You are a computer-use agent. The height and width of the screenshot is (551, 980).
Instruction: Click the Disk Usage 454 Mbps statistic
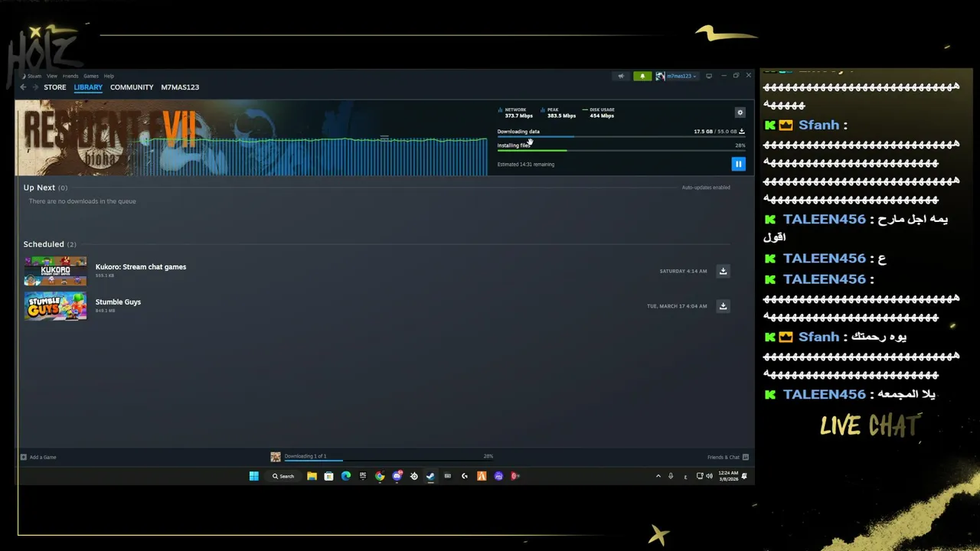(599, 112)
